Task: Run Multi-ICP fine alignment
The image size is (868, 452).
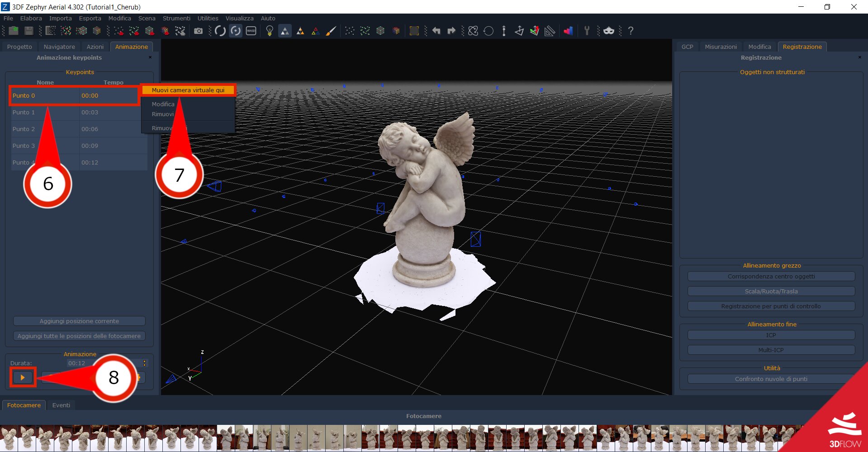Action: [771, 349]
